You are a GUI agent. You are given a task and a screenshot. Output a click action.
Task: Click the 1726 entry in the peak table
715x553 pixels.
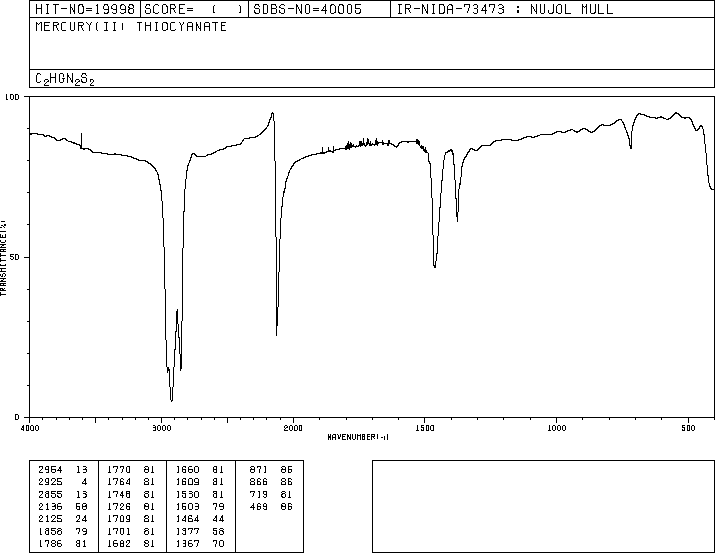click(119, 506)
